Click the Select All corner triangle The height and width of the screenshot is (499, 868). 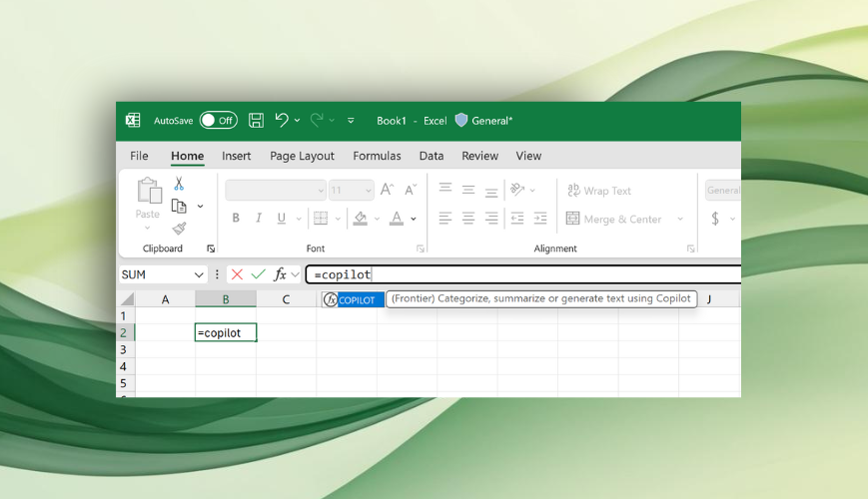tap(127, 299)
